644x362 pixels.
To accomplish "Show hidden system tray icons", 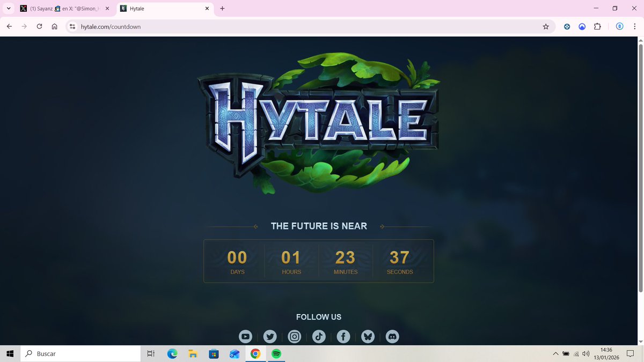I will (556, 353).
